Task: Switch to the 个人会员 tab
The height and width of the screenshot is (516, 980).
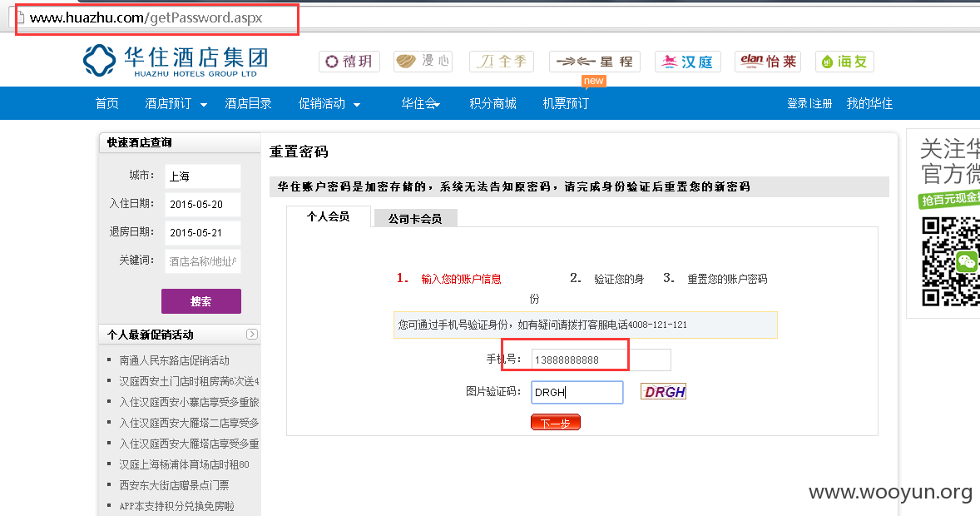Action: pos(328,216)
